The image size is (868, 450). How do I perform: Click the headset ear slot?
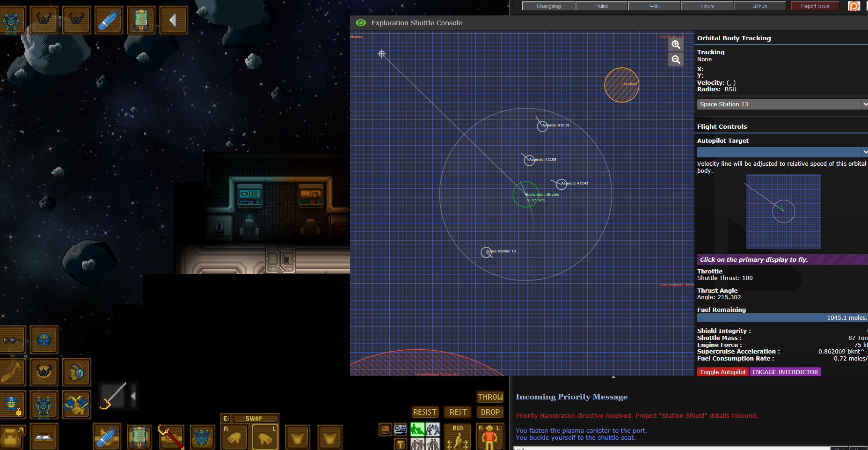(76, 372)
